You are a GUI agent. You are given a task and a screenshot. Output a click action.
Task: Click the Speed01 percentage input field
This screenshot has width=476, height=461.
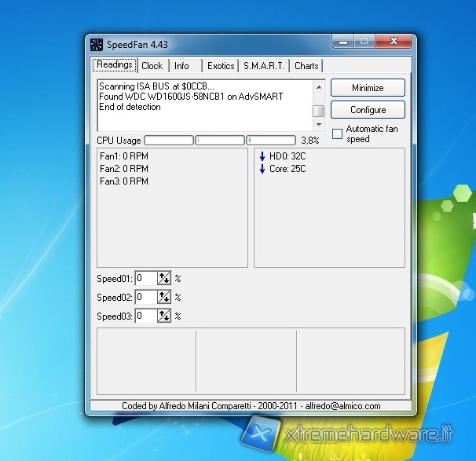pyautogui.click(x=145, y=278)
